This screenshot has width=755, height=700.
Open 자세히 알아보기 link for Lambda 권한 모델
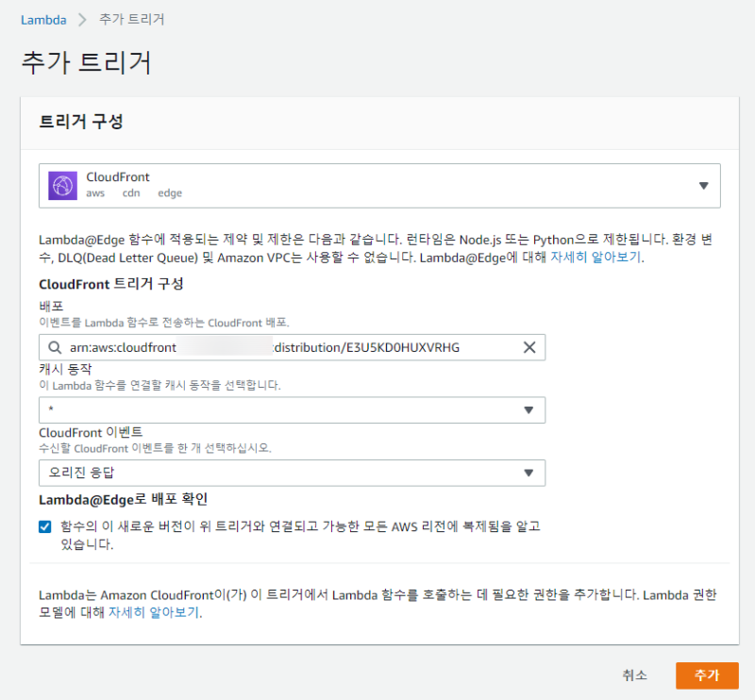click(x=153, y=612)
